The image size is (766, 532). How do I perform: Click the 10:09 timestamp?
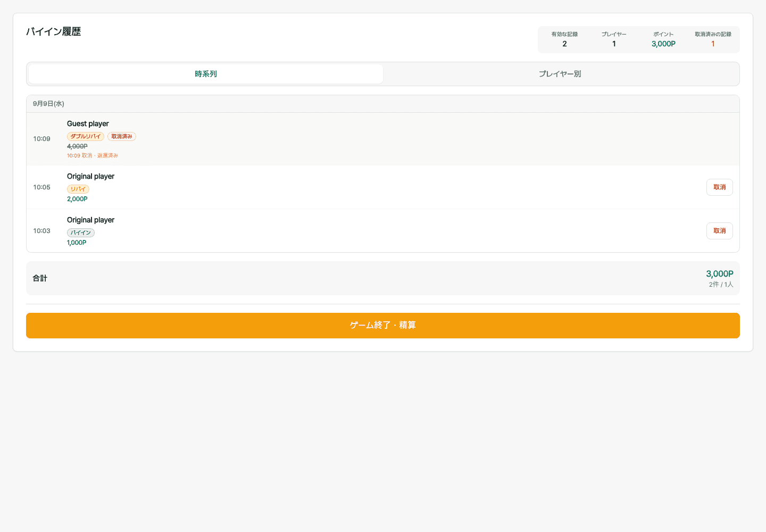[x=41, y=139]
